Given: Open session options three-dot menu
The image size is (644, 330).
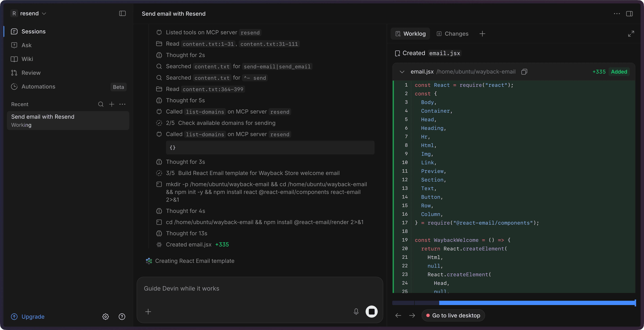Looking at the screenshot, I should [x=617, y=14].
